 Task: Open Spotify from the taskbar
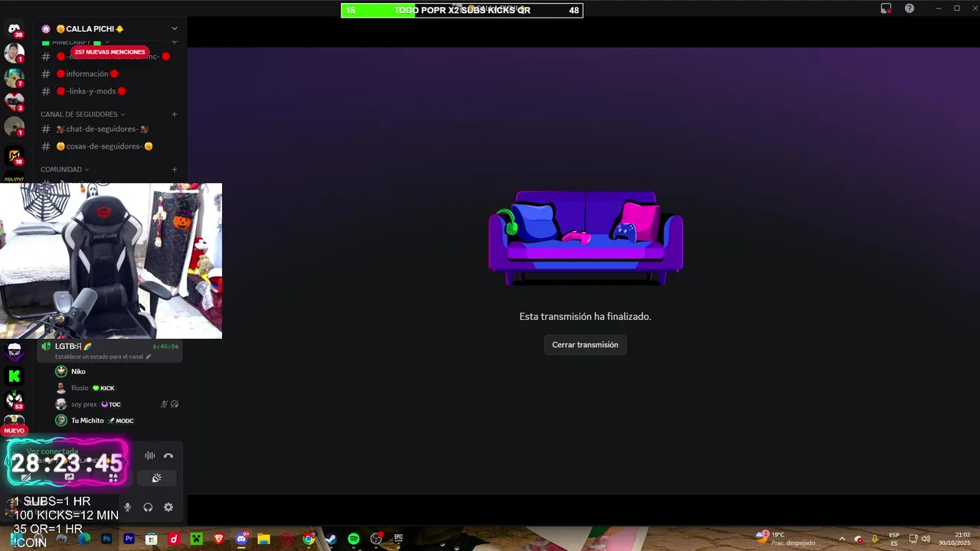[354, 539]
